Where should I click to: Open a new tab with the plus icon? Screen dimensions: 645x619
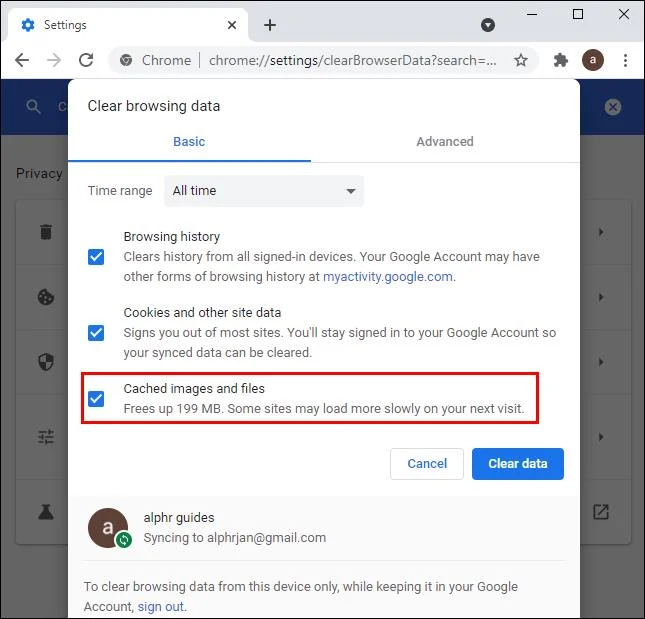(x=270, y=25)
